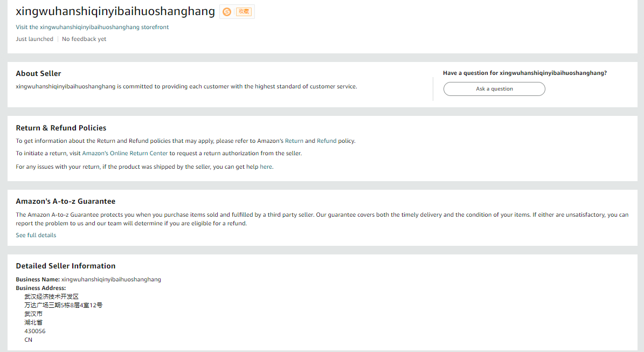Visit the xingwuhanshiqinyibaihuoshanghang storefront link
644x352 pixels.
click(92, 27)
